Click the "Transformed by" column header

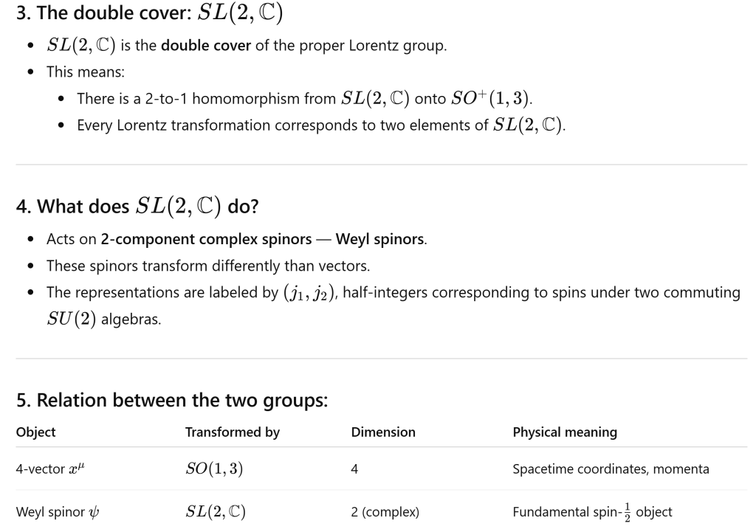232,432
